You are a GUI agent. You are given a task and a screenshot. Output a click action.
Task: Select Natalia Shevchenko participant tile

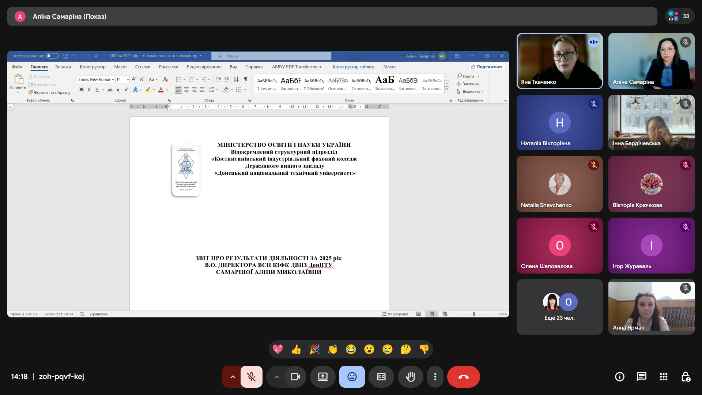560,184
